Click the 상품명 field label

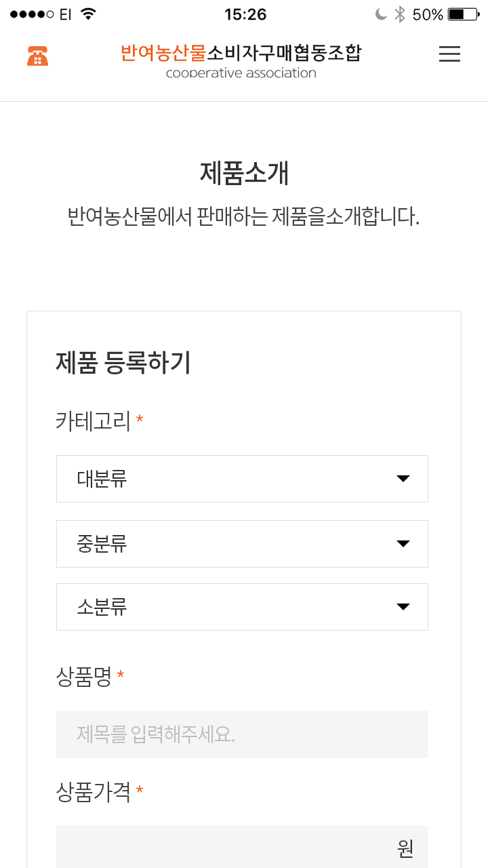tap(84, 676)
